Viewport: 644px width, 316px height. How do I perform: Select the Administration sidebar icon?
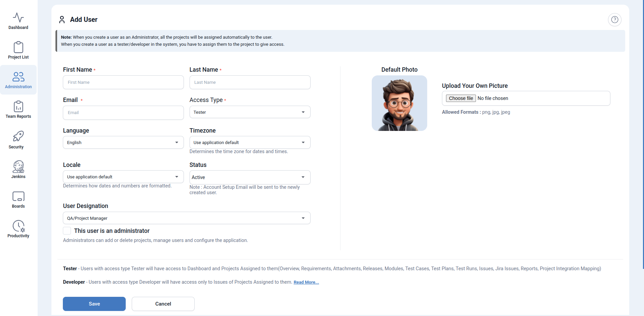tap(18, 80)
